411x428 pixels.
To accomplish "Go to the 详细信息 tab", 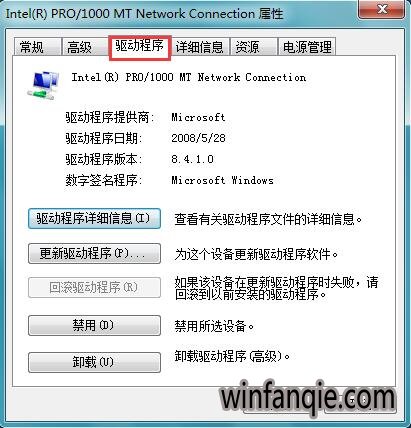I will pyautogui.click(x=200, y=47).
